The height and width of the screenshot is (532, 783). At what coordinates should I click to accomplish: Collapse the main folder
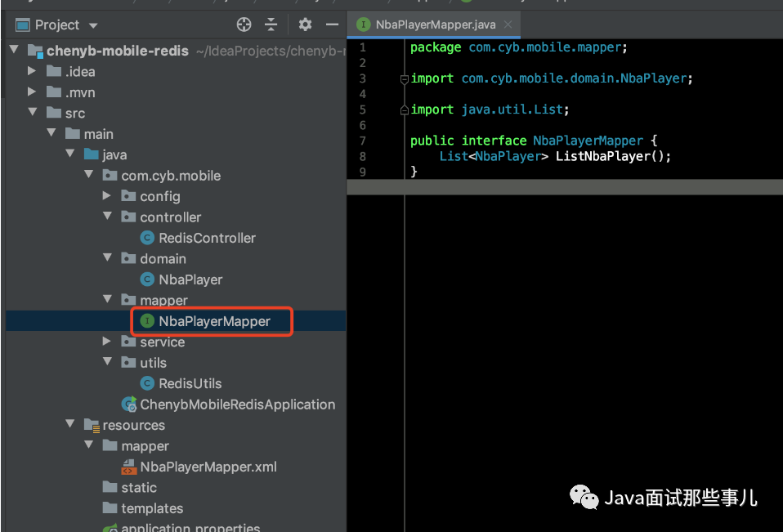coord(51,132)
